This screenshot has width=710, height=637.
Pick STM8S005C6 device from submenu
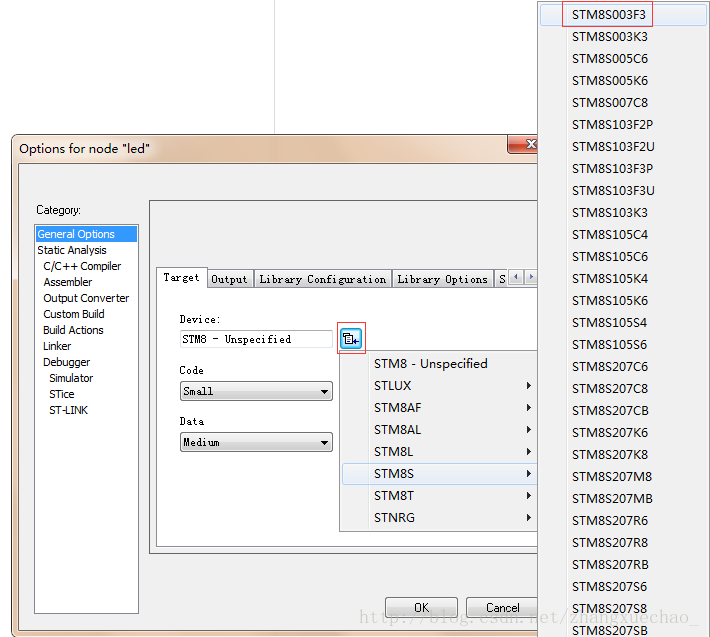pyautogui.click(x=623, y=59)
